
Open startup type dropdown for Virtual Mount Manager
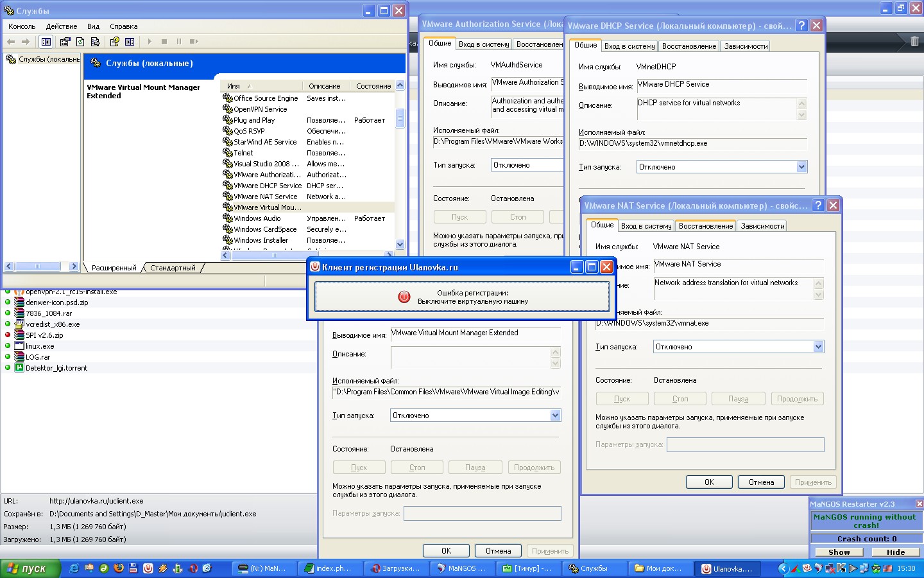[556, 416]
